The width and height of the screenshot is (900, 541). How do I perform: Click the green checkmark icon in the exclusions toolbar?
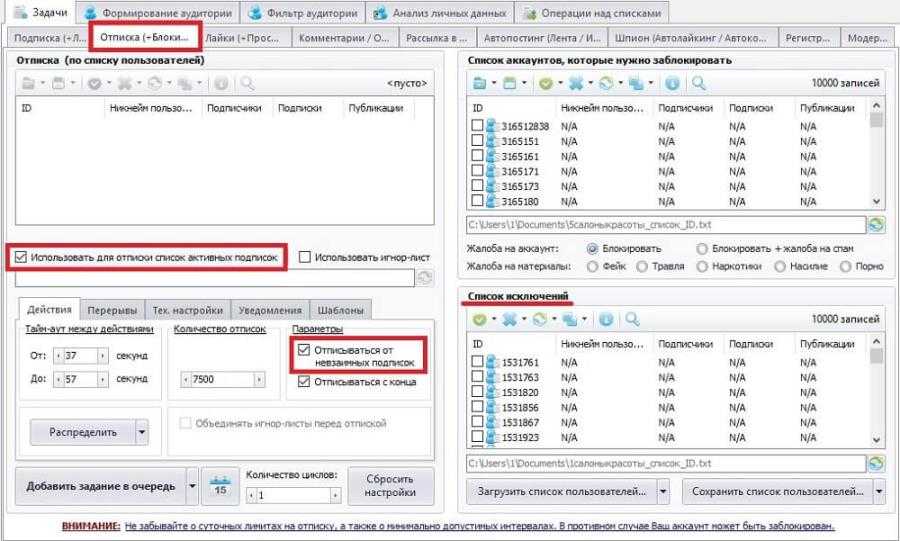pyautogui.click(x=480, y=319)
